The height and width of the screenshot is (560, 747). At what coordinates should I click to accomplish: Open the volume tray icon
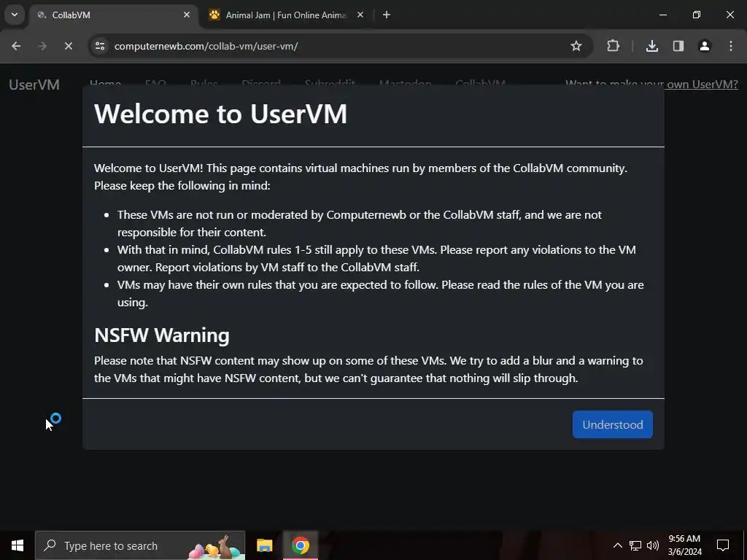tap(653, 545)
